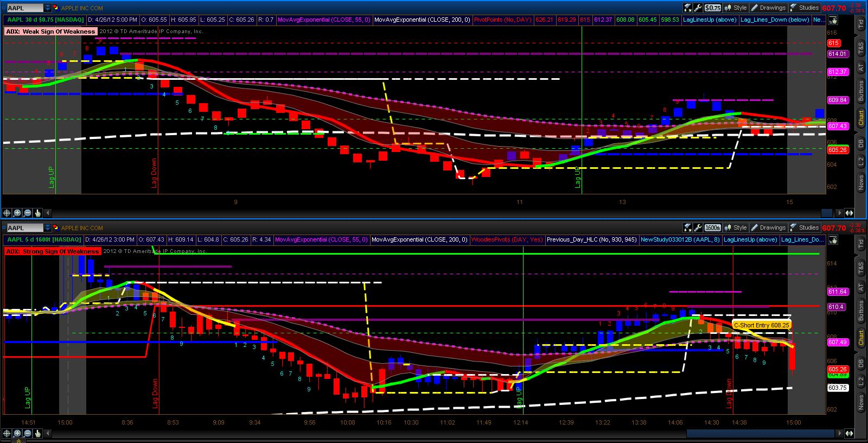Open Style menu in lower chart toolbar

tap(736, 228)
